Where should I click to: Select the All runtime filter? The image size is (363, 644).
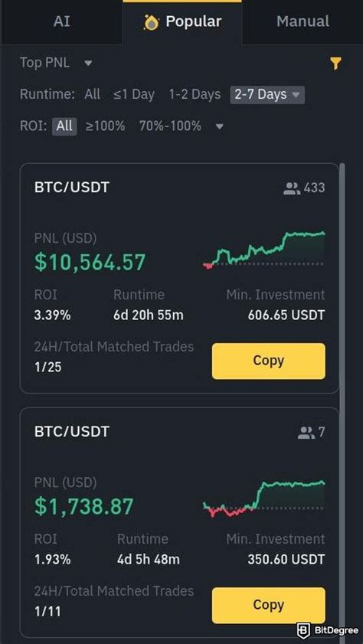pyautogui.click(x=93, y=94)
